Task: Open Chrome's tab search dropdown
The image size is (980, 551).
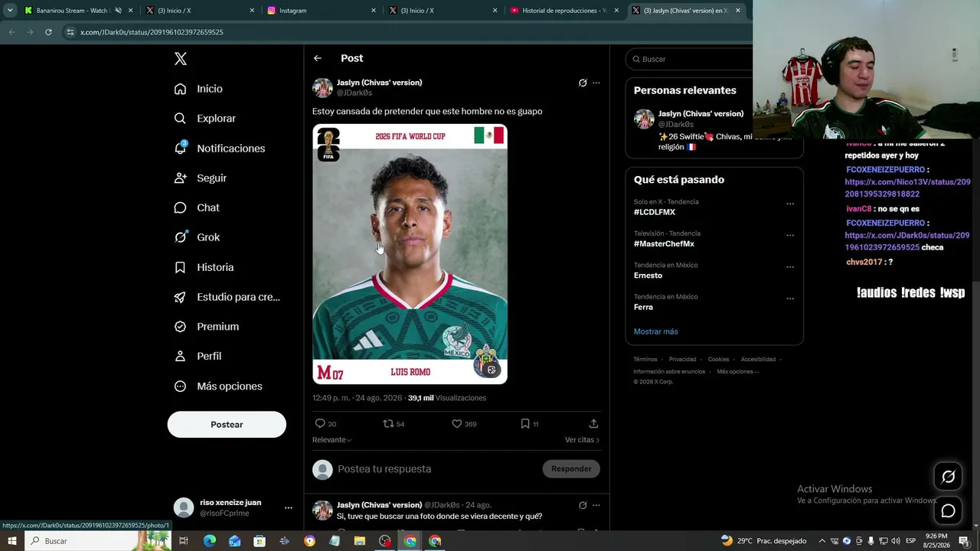Action: (10, 11)
